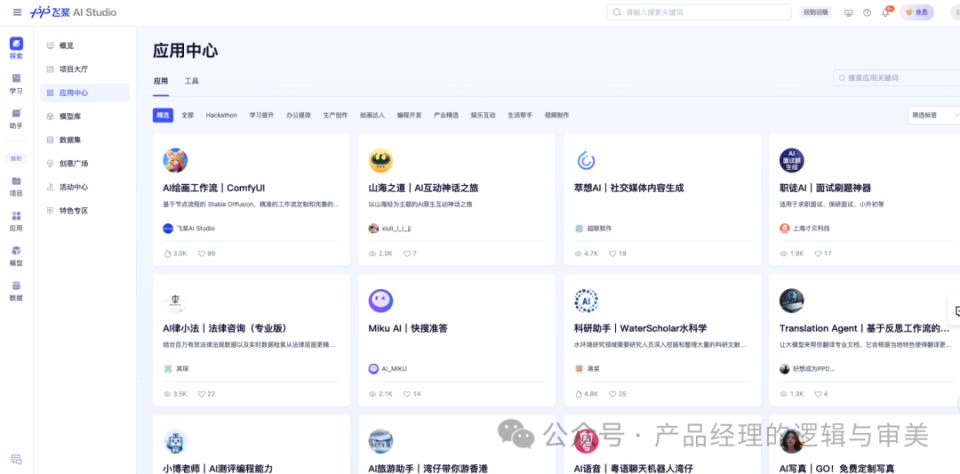Image resolution: width=960 pixels, height=474 pixels.
Task: Select 应用中心 in the sidebar
Action: 84,93
